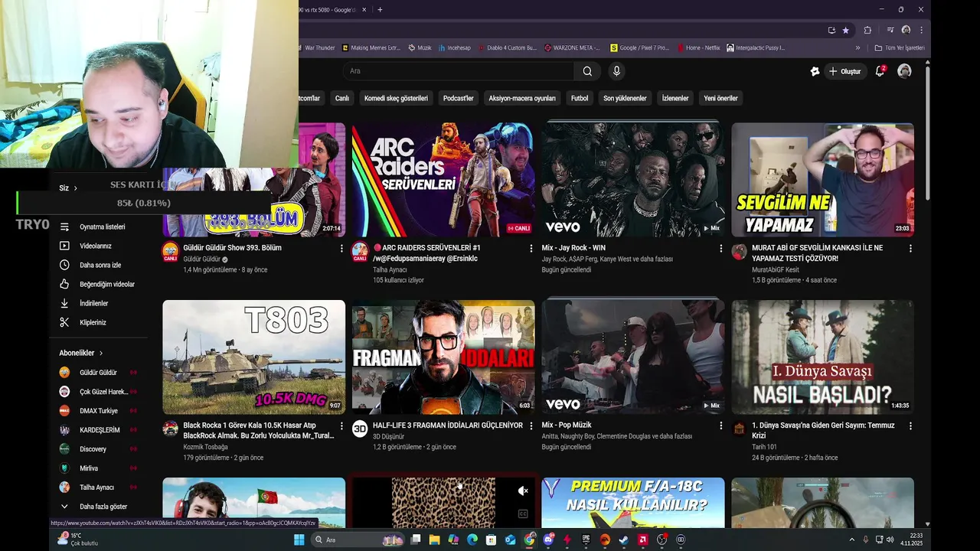
Task: Open options menu for ARC Raiders video
Action: [x=531, y=249]
